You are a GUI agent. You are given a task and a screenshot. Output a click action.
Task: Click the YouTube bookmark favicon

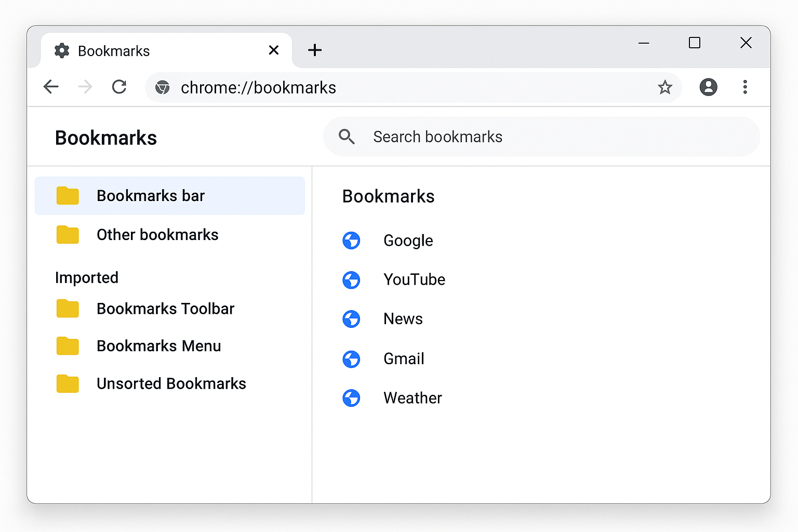pyautogui.click(x=352, y=280)
